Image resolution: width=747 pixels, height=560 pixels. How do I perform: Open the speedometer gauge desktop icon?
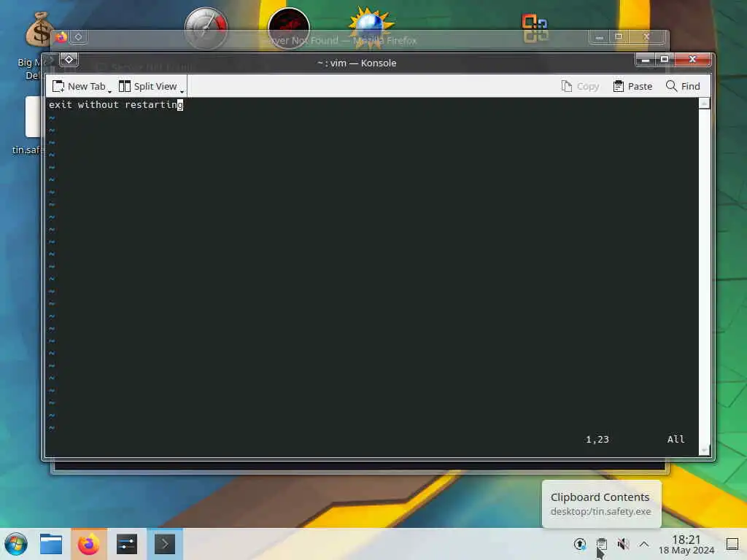click(x=206, y=27)
